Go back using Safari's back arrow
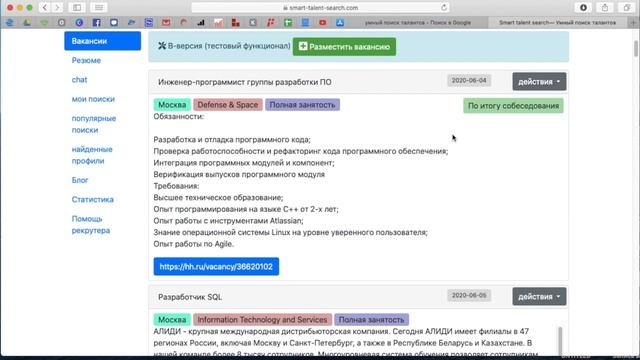Screen dimensions: 640x360 click(44, 7)
